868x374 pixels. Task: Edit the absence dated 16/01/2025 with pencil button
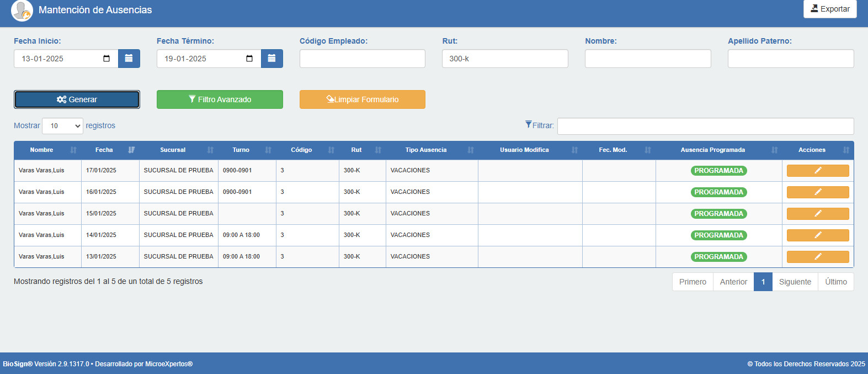pos(818,192)
